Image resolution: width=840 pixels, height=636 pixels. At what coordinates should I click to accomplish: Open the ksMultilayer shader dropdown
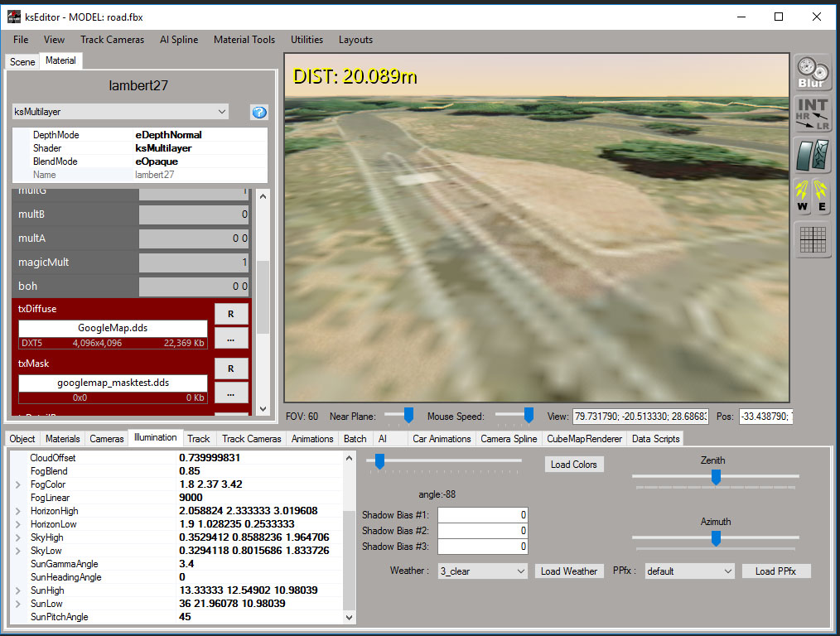[121, 111]
